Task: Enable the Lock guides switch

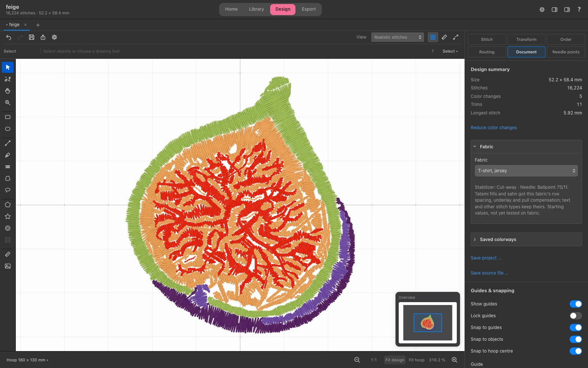Action: tap(576, 316)
